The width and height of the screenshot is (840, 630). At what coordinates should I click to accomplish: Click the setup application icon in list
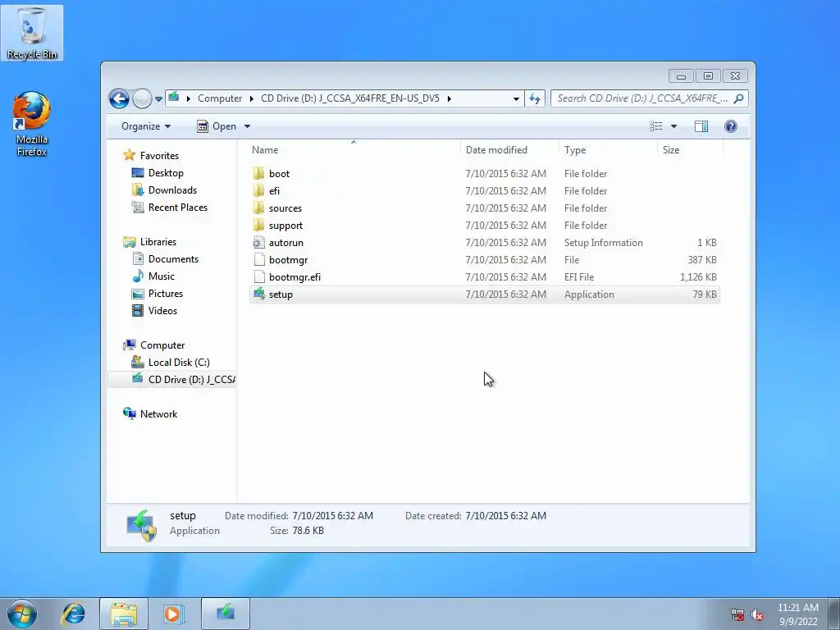259,294
